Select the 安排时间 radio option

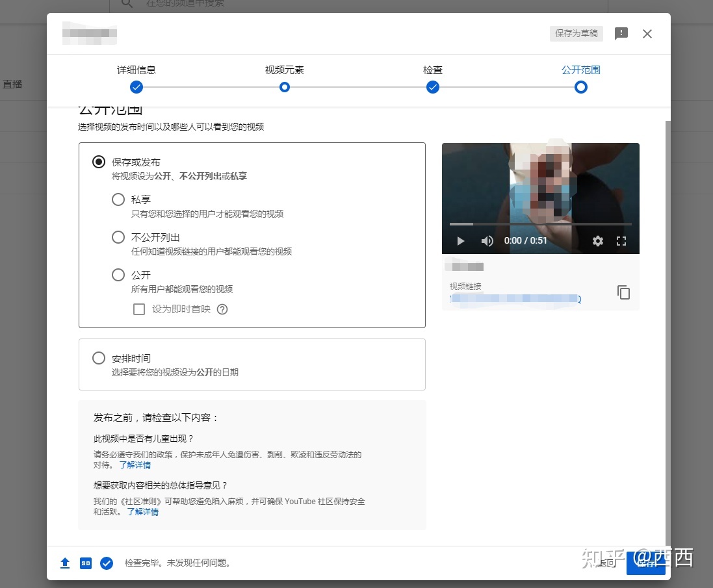point(99,358)
